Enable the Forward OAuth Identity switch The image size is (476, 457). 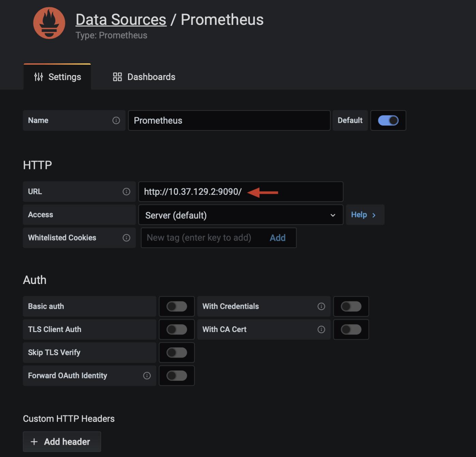coord(177,376)
